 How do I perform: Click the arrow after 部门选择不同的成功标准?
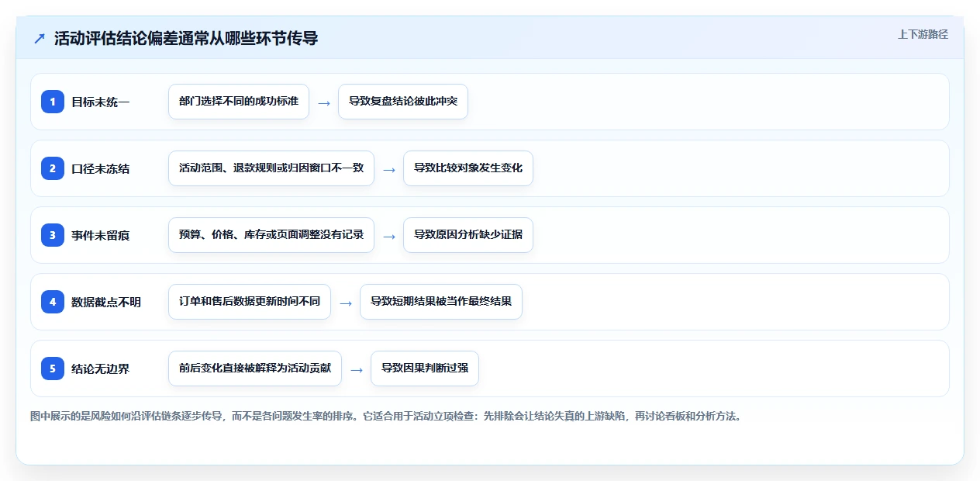click(324, 102)
